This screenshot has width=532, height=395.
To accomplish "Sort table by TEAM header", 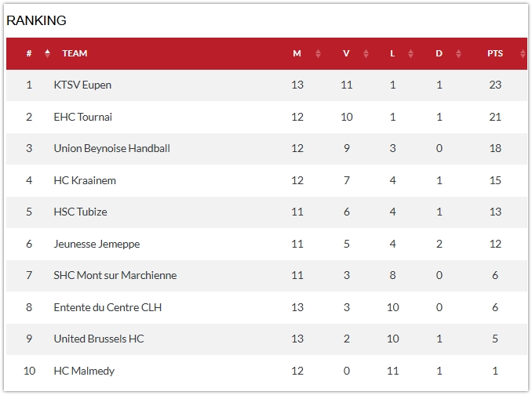I will 75,53.
